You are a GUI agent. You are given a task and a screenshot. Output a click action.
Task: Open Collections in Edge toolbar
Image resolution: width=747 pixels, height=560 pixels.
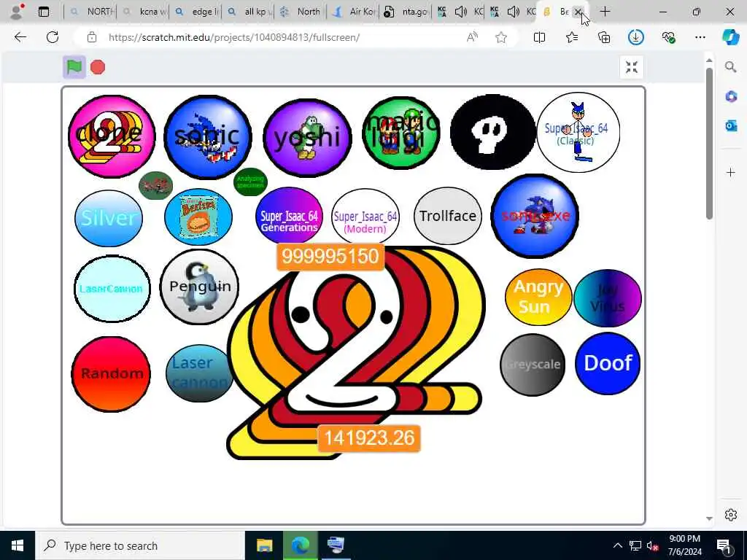604,37
